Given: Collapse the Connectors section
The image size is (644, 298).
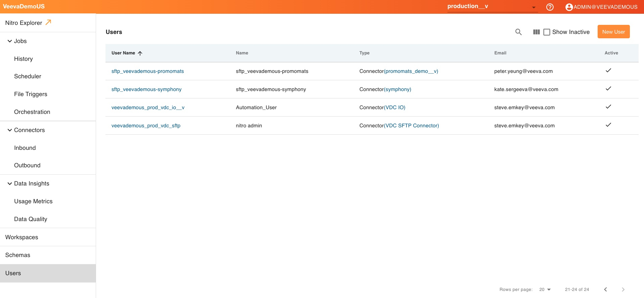Looking at the screenshot, I should click(10, 130).
